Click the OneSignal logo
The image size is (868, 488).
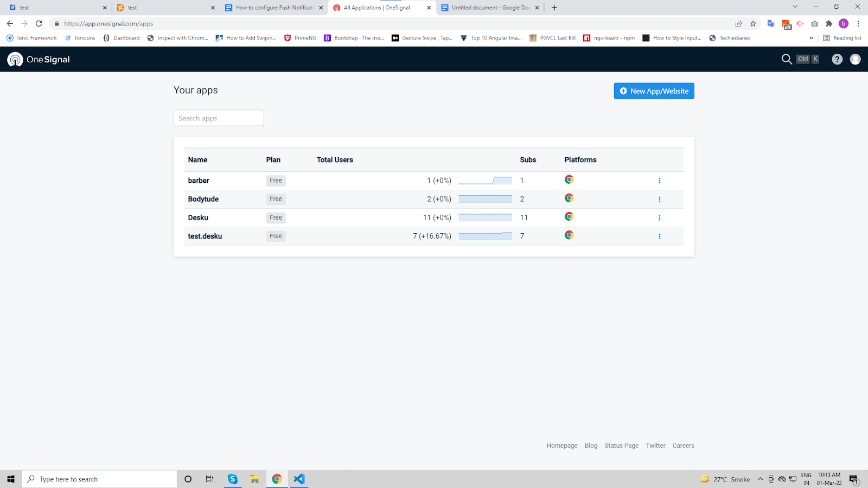pyautogui.click(x=39, y=60)
